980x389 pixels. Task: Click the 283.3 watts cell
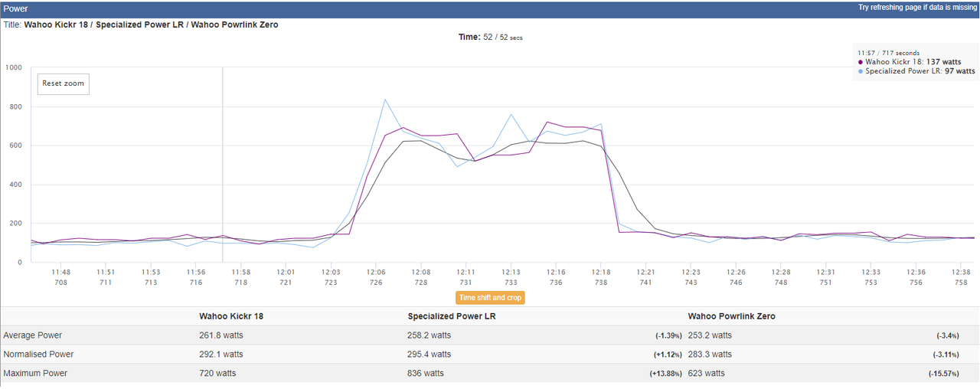(710, 355)
